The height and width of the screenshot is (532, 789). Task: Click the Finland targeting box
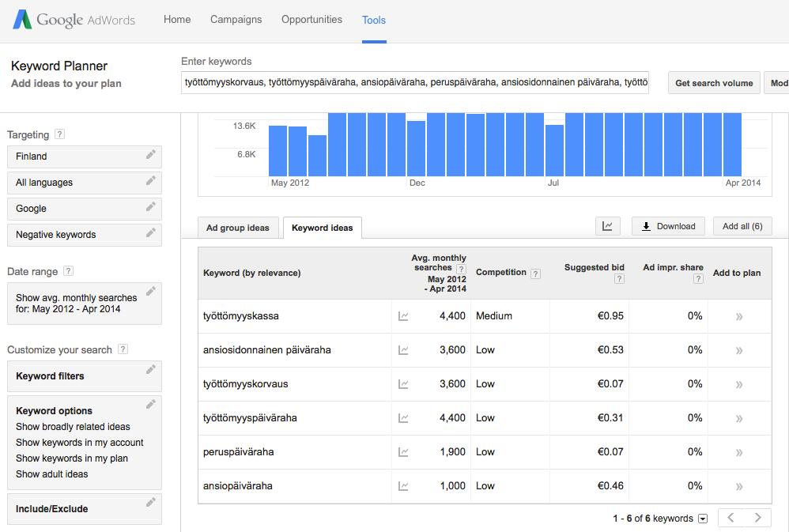click(x=85, y=157)
